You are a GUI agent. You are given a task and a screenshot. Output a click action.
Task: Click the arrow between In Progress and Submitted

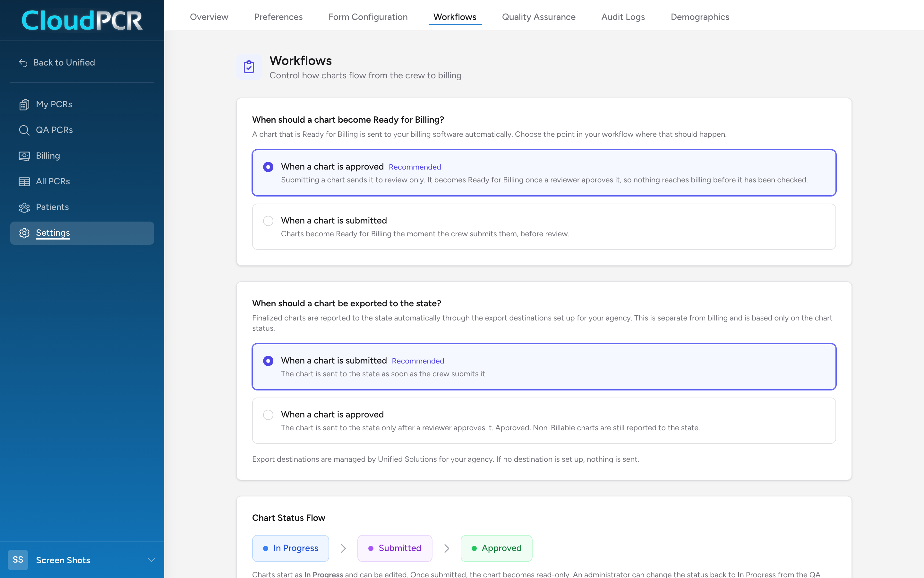coord(343,548)
